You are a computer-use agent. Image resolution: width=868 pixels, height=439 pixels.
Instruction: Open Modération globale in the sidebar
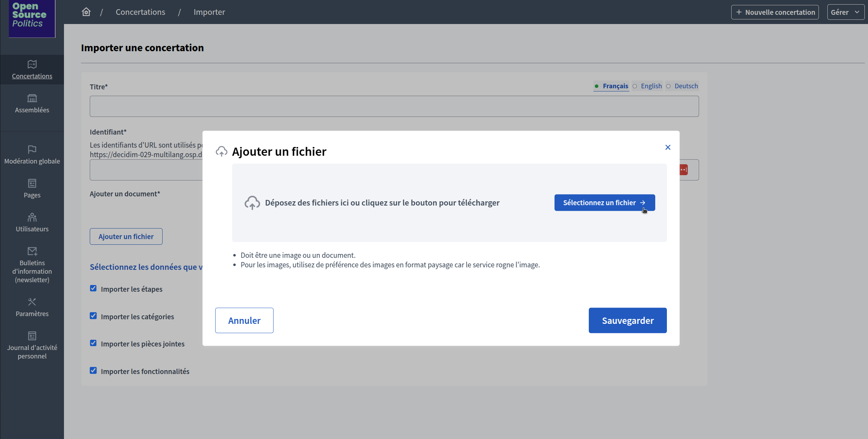tap(32, 155)
